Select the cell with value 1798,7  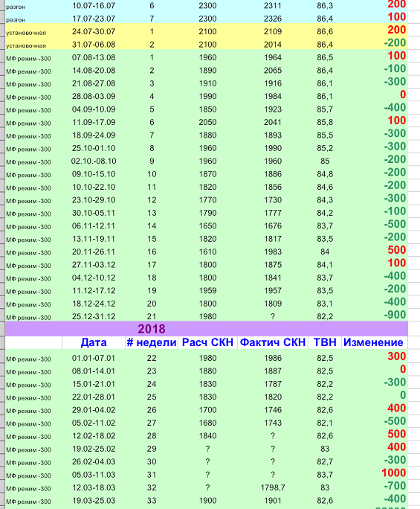[x=272, y=488]
